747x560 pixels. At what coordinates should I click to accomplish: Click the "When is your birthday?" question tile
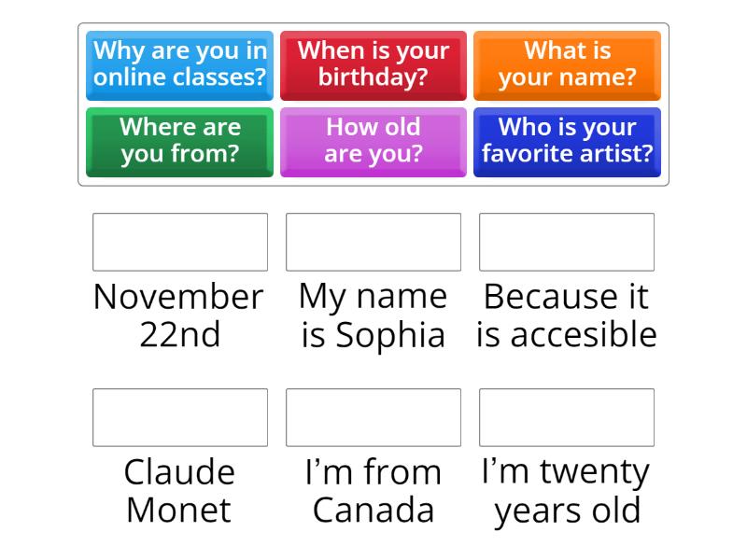(373, 64)
